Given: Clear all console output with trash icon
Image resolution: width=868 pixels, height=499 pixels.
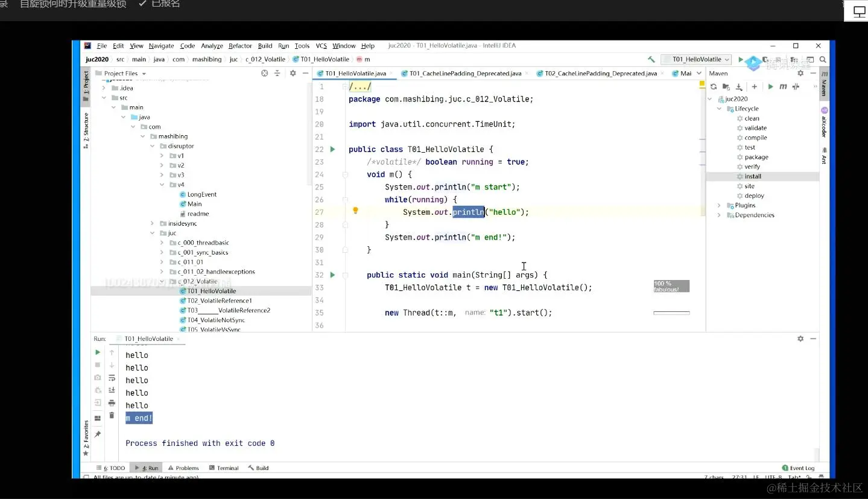Looking at the screenshot, I should pos(112,415).
